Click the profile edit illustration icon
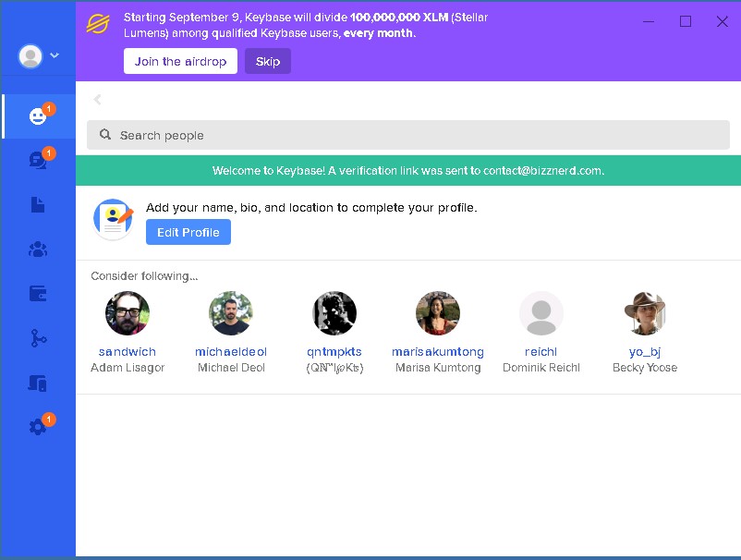Image resolution: width=741 pixels, height=560 pixels. [x=114, y=219]
